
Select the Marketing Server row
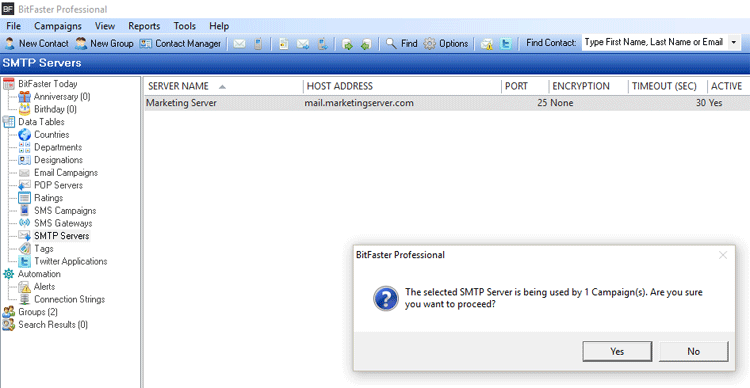[x=447, y=103]
